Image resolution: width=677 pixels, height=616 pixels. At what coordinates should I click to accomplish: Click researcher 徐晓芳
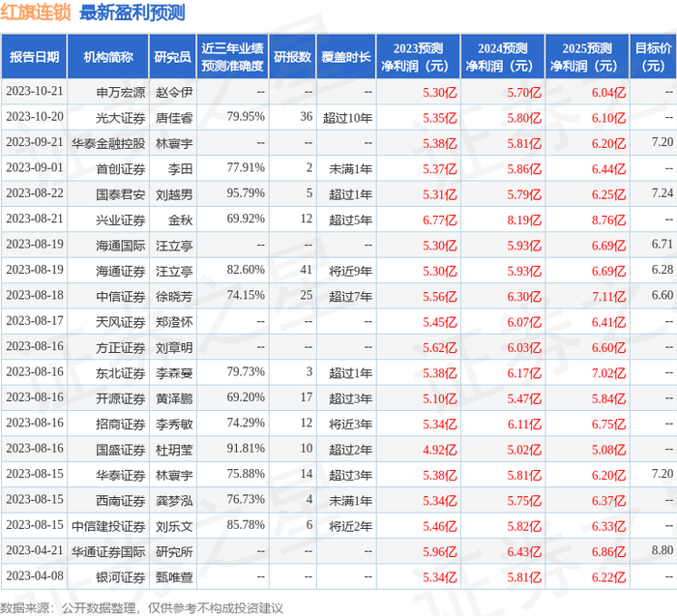[174, 296]
